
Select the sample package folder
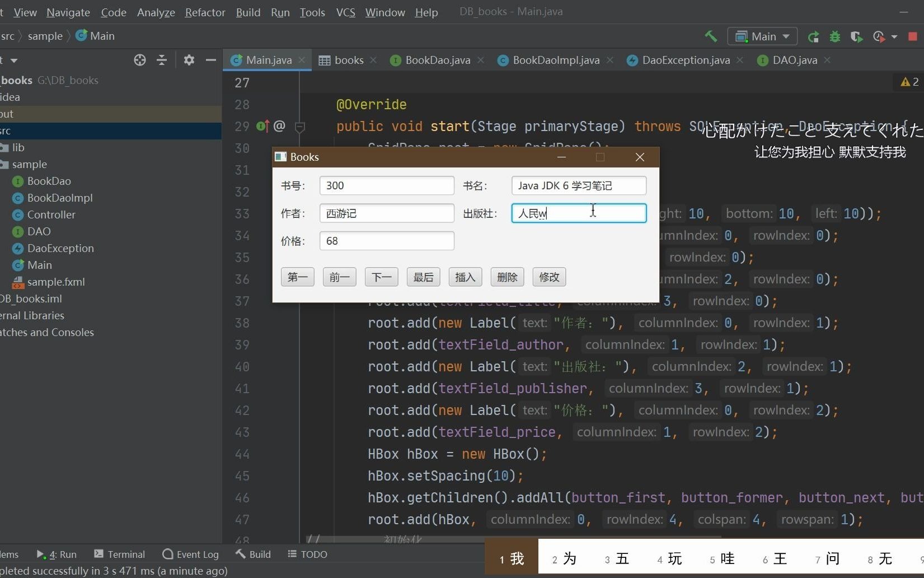[29, 164]
